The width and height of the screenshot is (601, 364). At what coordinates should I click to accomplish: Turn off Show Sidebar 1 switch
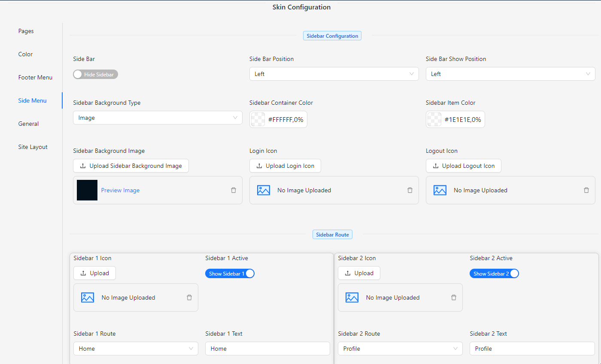pos(230,274)
